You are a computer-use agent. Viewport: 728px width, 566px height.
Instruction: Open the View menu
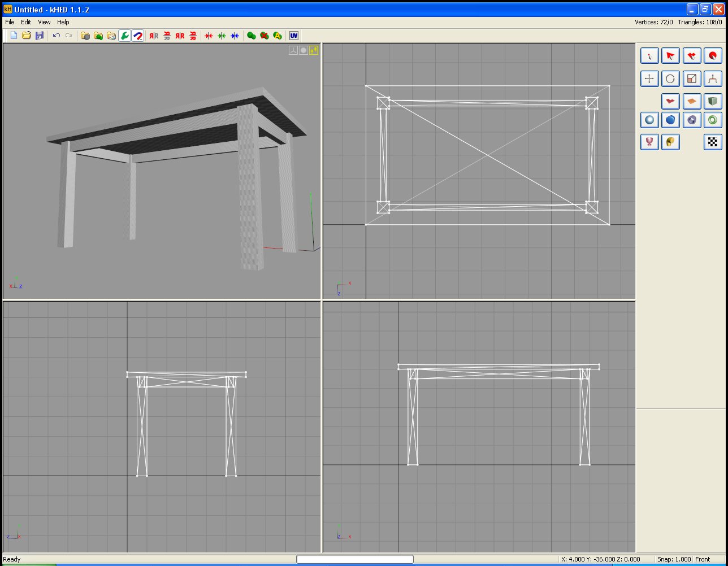[44, 22]
